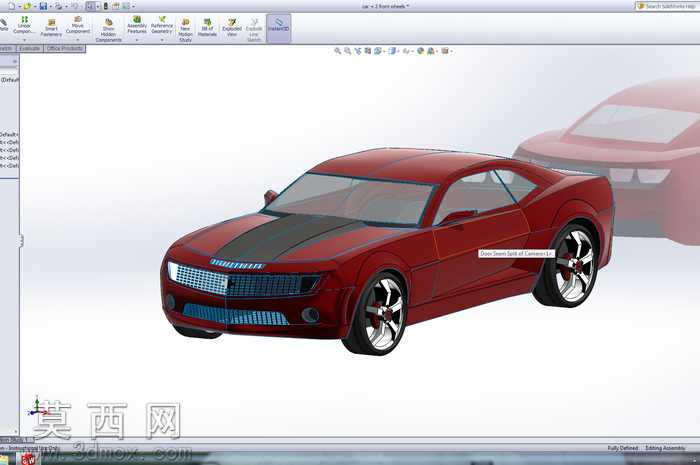
Task: Select the Motion Study 1 tab
Action: point(16,440)
